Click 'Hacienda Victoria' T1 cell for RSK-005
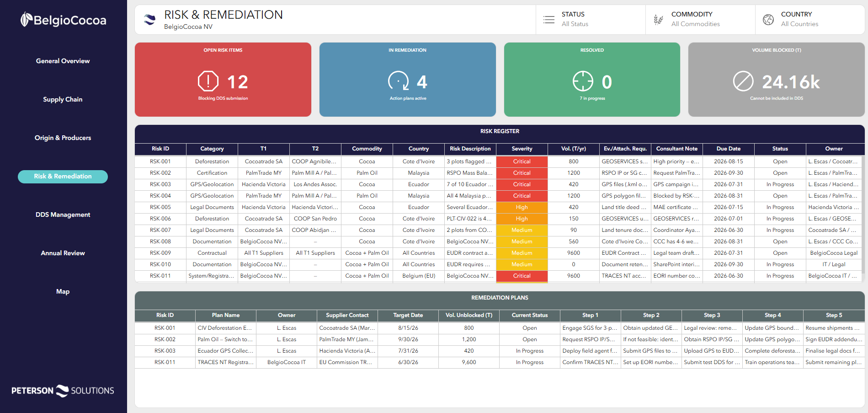 click(264, 207)
